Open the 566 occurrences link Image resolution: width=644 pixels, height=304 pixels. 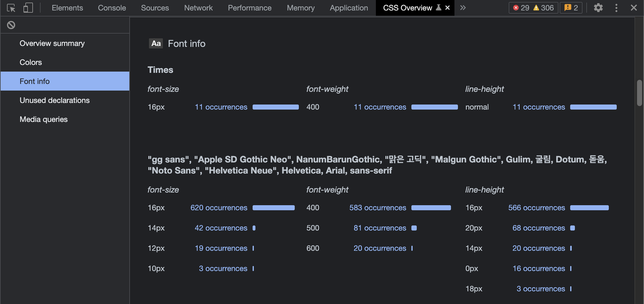point(536,208)
